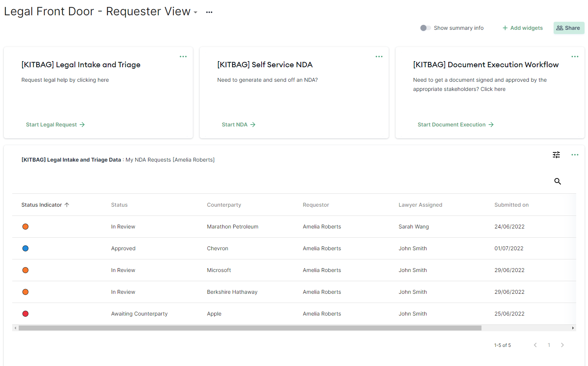
Task: Search the NDA requests table
Action: 558,181
